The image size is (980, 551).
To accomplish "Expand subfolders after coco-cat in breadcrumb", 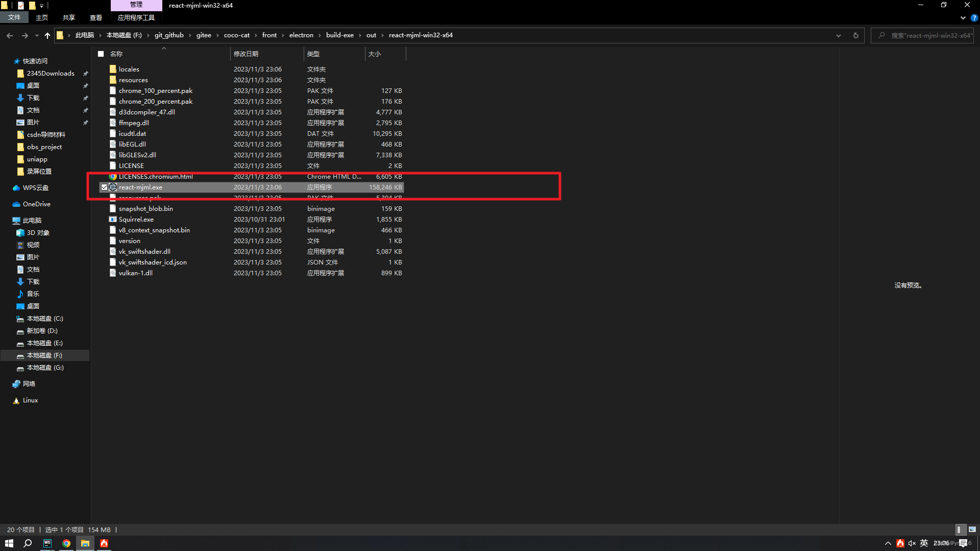I will point(256,35).
